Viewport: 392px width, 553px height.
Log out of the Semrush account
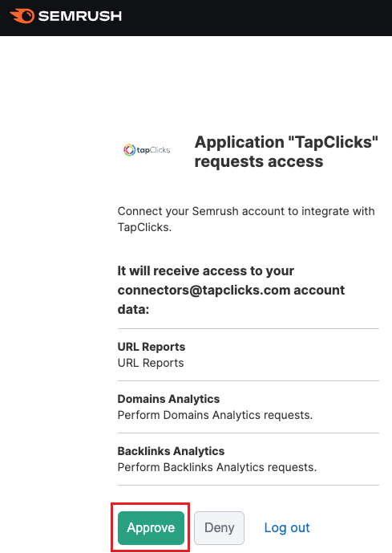click(x=287, y=528)
